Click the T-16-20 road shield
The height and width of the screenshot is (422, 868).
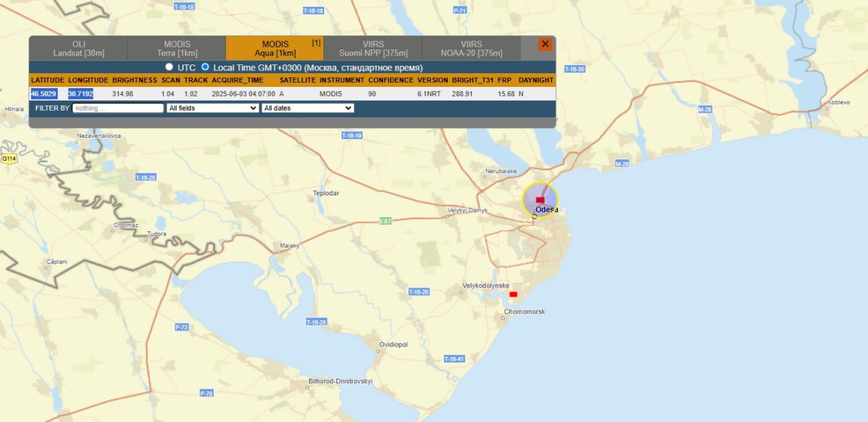coord(419,292)
